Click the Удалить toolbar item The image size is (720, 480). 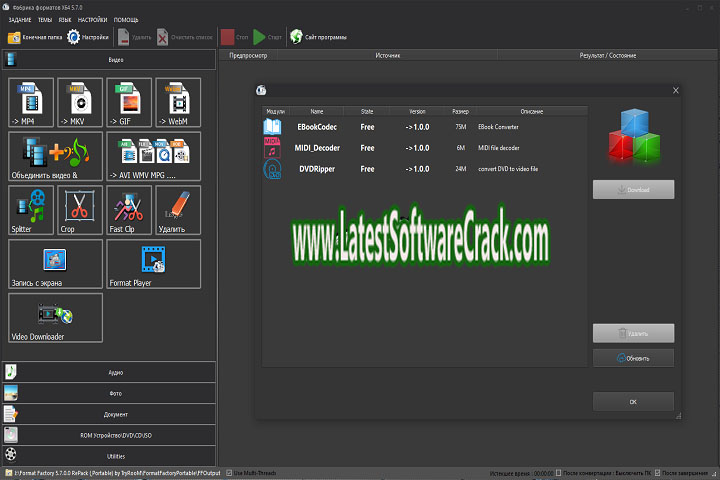pos(134,37)
